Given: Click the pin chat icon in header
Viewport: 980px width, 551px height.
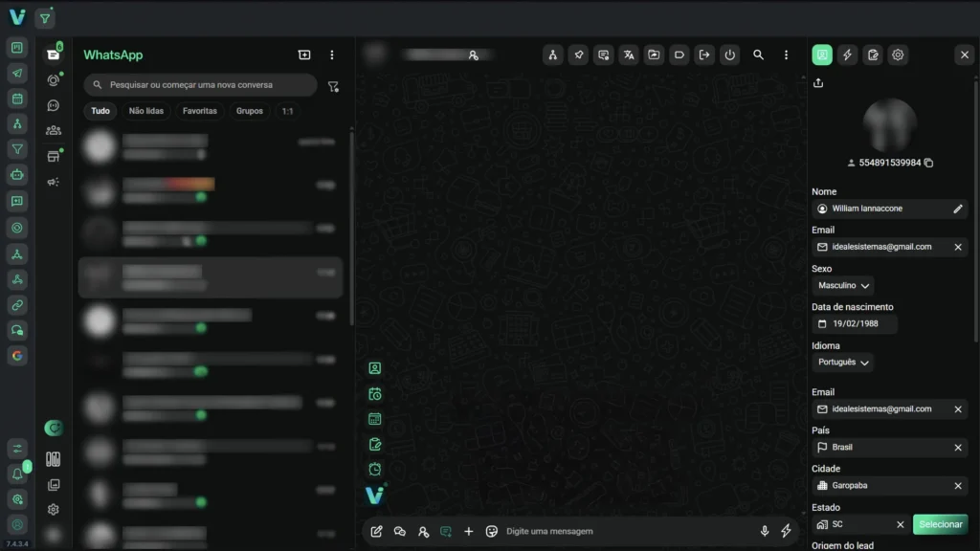Looking at the screenshot, I should (x=578, y=55).
